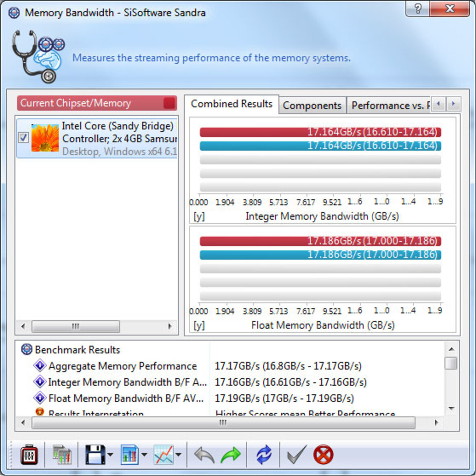
Task: Open the dropdown arrow beside bar chart icon
Action: pyautogui.click(x=144, y=455)
